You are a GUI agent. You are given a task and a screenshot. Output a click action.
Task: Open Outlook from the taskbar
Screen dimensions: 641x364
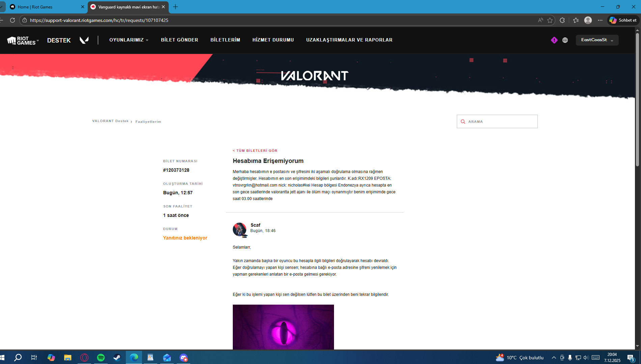(x=167, y=358)
